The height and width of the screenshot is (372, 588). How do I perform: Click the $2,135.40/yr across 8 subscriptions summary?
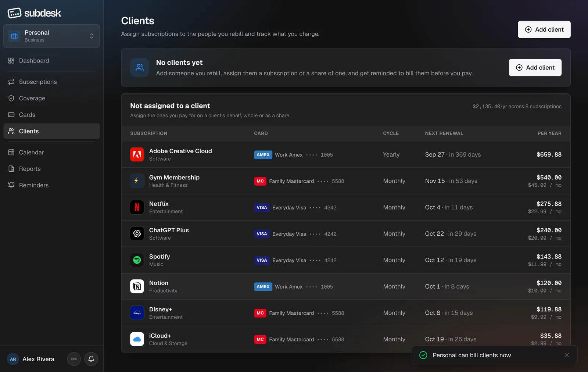click(517, 107)
